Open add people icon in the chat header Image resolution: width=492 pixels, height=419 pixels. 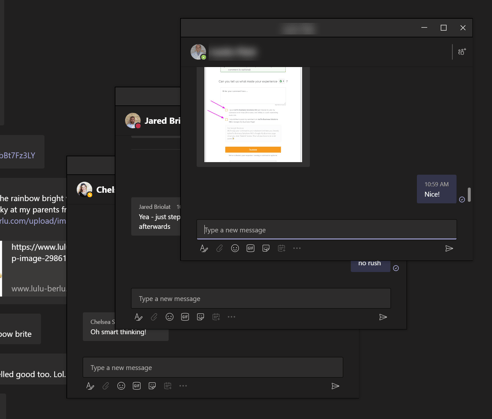tap(462, 52)
